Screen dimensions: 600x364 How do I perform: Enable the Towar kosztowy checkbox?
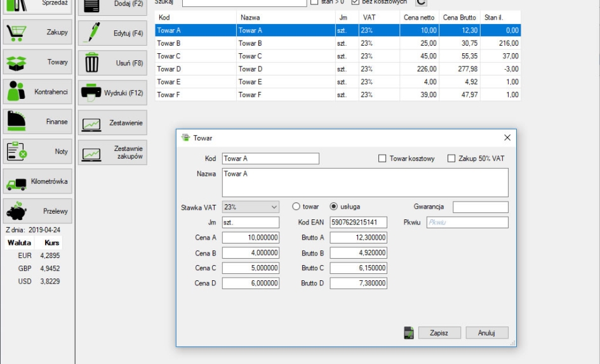click(383, 159)
